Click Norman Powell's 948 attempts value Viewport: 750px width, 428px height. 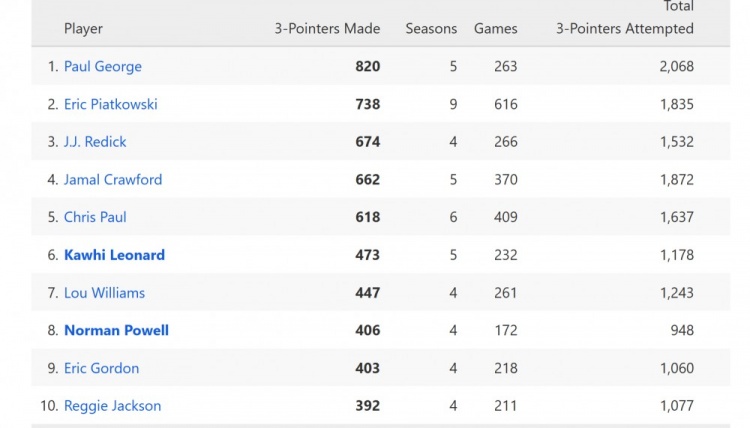680,330
